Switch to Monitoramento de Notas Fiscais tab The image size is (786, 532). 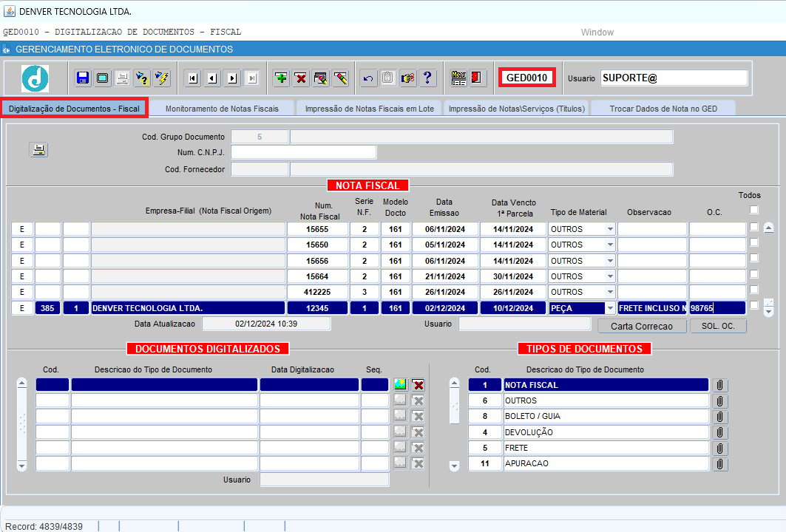click(222, 109)
